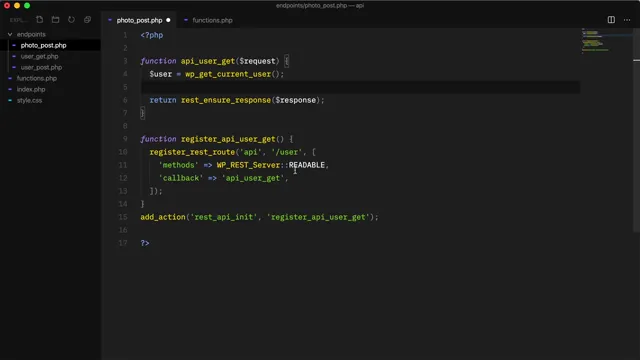
Task: Click 'register_api_user_get' string on line 15
Action: (x=318, y=217)
